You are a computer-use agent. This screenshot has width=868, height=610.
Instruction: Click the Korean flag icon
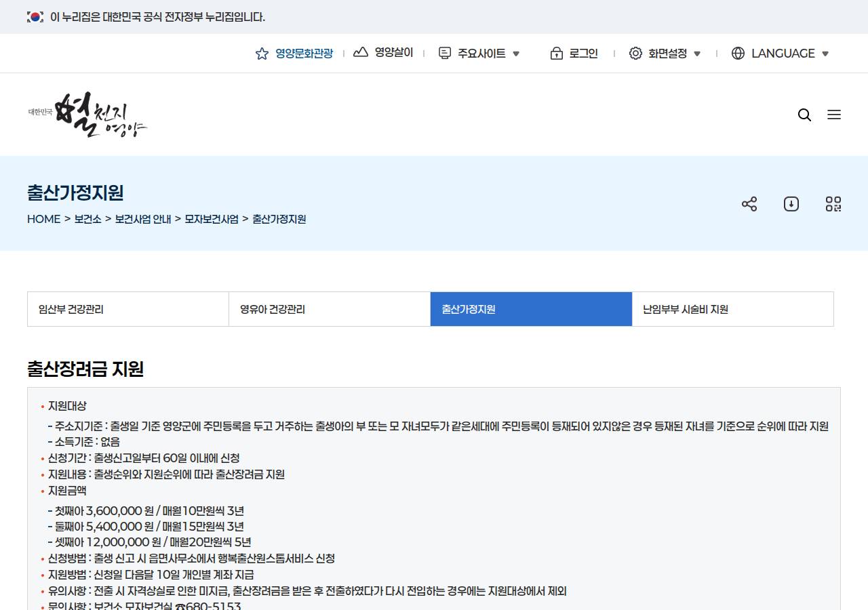pos(35,17)
